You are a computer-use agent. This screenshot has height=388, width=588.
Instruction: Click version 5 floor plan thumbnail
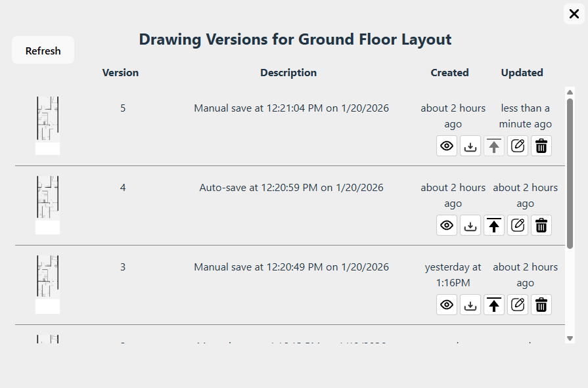pyautogui.click(x=47, y=125)
